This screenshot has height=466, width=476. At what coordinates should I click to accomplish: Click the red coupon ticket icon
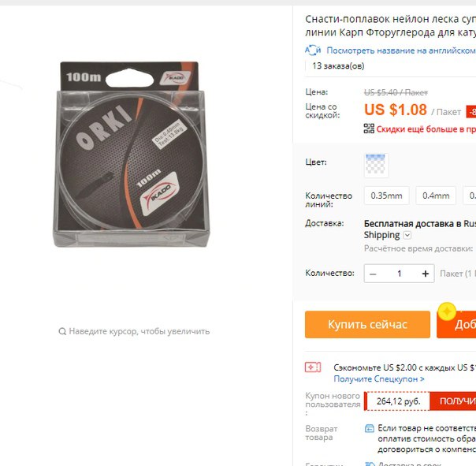313,367
